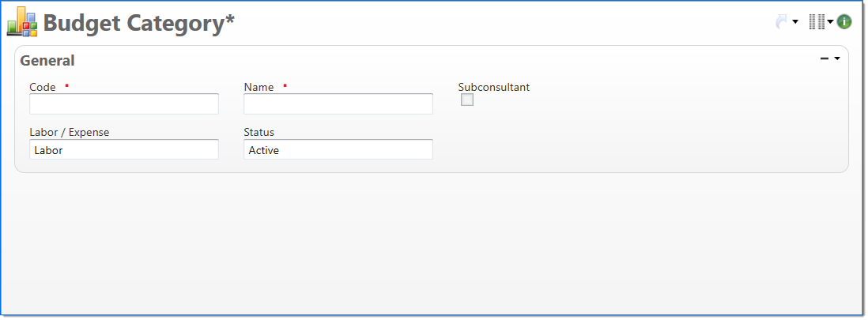Image resolution: width=868 pixels, height=320 pixels.
Task: Click the column layout icon
Action: [817, 22]
